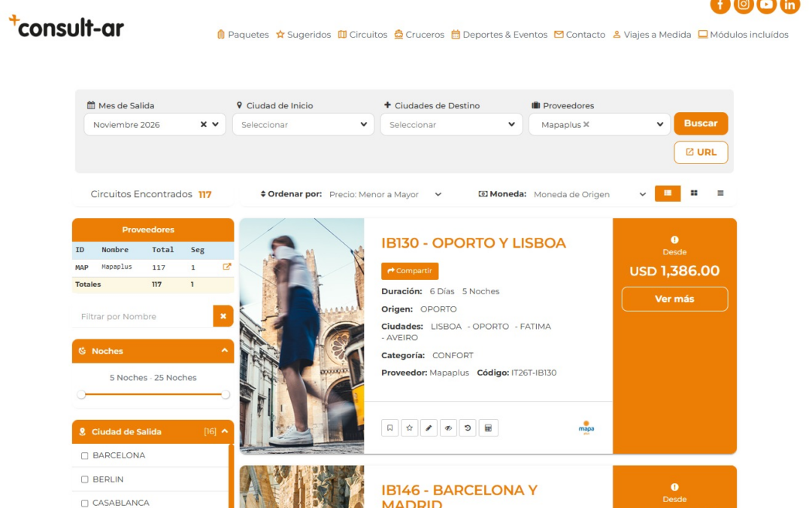Click Ver más on the IB130 circuit
This screenshot has height=508, width=812.
click(674, 299)
